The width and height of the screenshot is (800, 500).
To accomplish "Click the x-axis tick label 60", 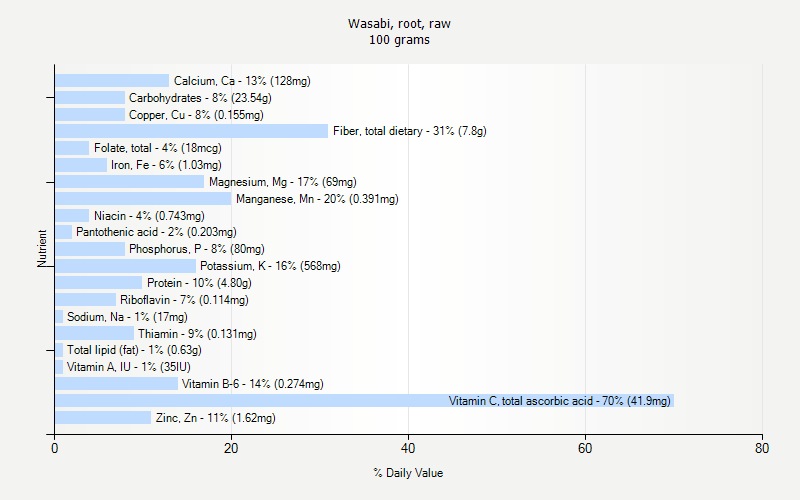I will coord(585,448).
